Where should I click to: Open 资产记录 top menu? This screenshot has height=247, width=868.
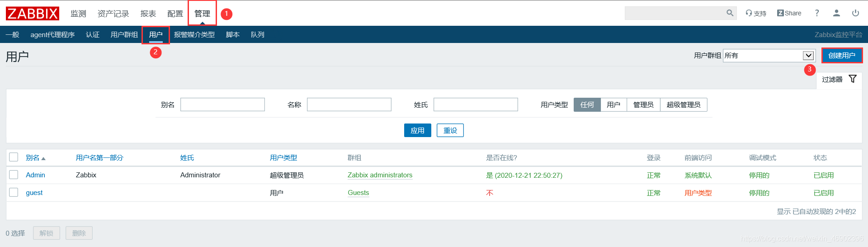click(x=113, y=14)
